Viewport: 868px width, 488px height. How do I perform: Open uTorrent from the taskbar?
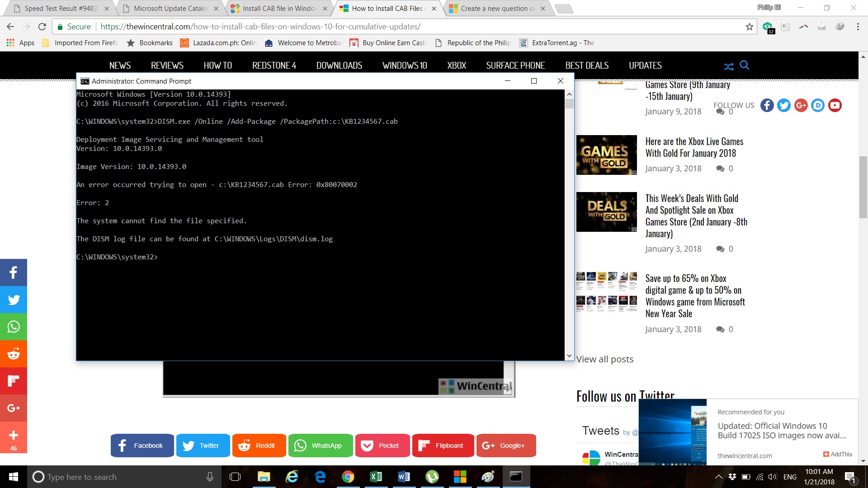coord(432,477)
